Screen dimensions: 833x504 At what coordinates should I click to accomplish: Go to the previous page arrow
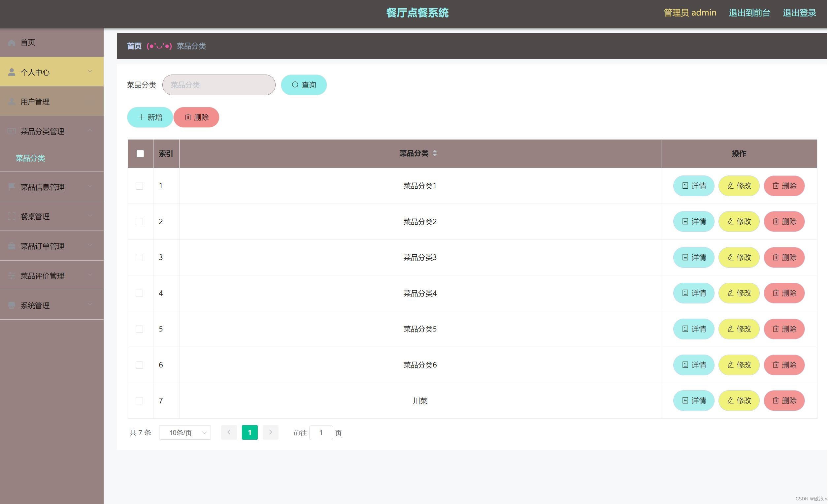[x=229, y=433]
